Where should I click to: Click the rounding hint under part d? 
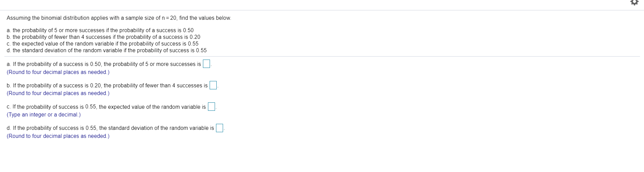(x=58, y=136)
